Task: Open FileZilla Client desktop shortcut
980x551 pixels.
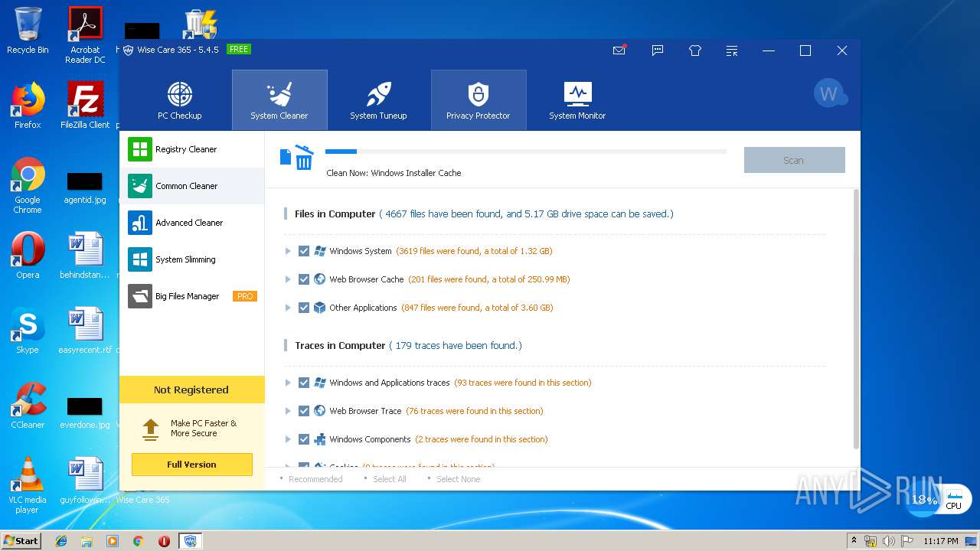Action: [x=85, y=106]
